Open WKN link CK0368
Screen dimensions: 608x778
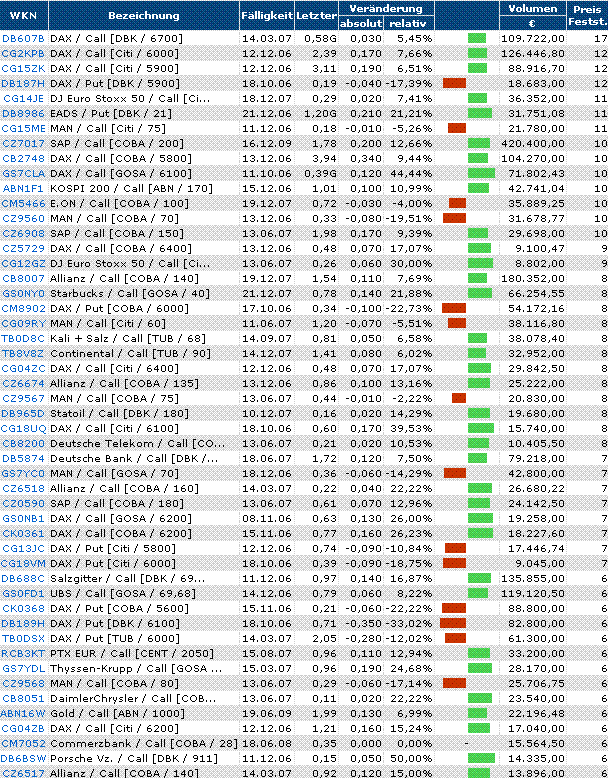click(23, 608)
